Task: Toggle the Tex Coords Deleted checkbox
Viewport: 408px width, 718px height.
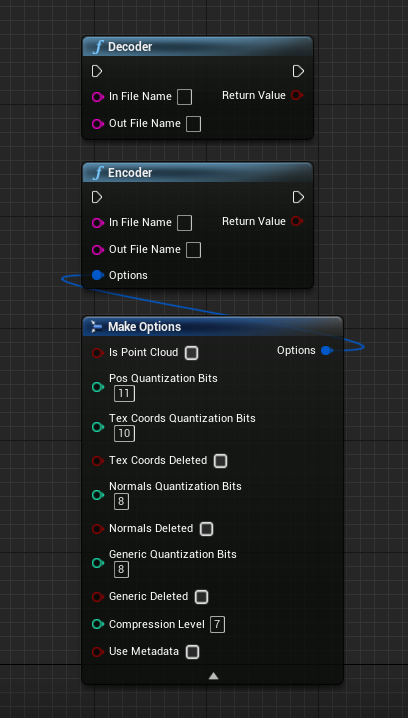Action: (x=221, y=461)
